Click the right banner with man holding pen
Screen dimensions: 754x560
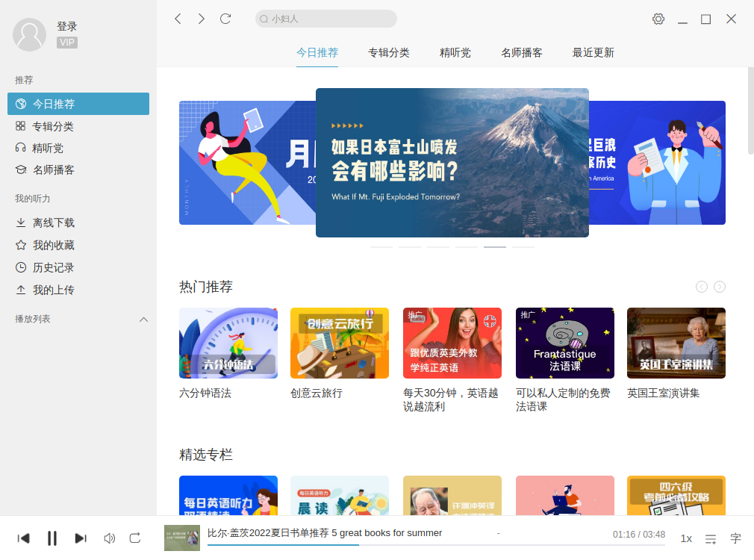pyautogui.click(x=657, y=163)
